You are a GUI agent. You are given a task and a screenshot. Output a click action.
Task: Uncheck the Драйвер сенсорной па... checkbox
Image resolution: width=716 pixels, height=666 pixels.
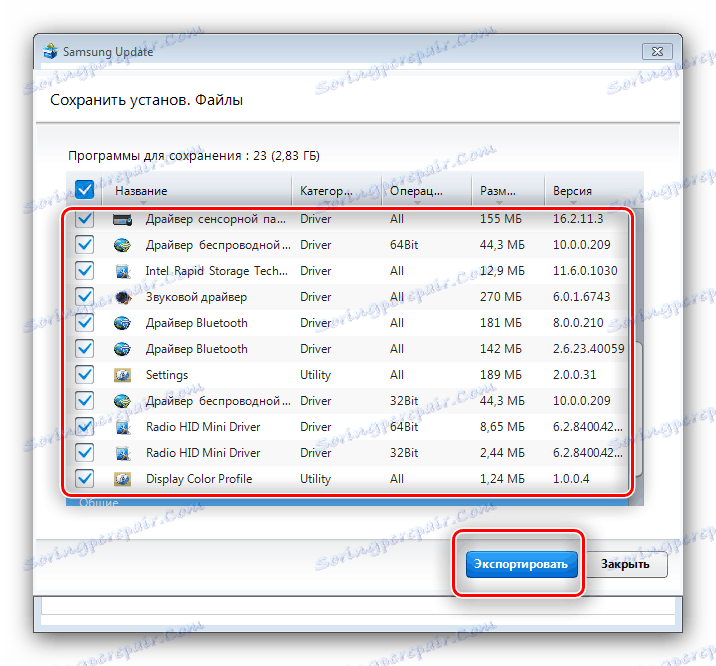point(85,219)
